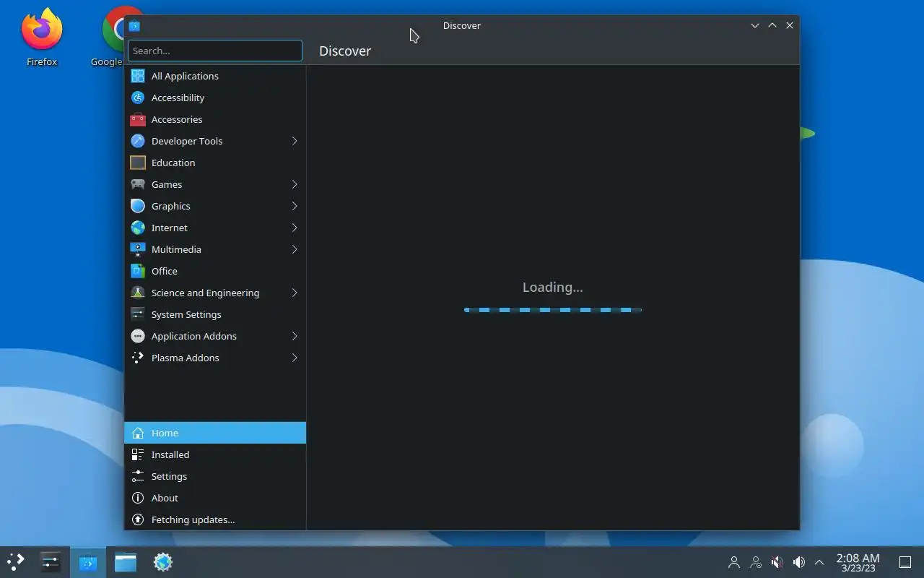Click the Games controller icon

(x=138, y=184)
